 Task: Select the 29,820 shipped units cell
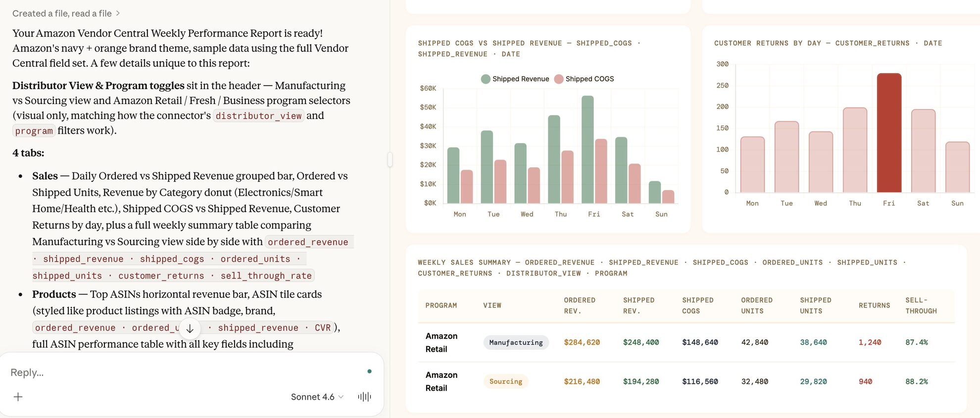814,381
